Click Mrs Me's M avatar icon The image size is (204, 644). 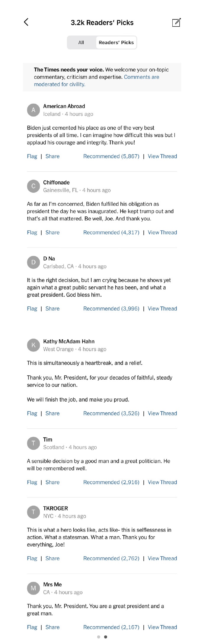[x=33, y=588]
